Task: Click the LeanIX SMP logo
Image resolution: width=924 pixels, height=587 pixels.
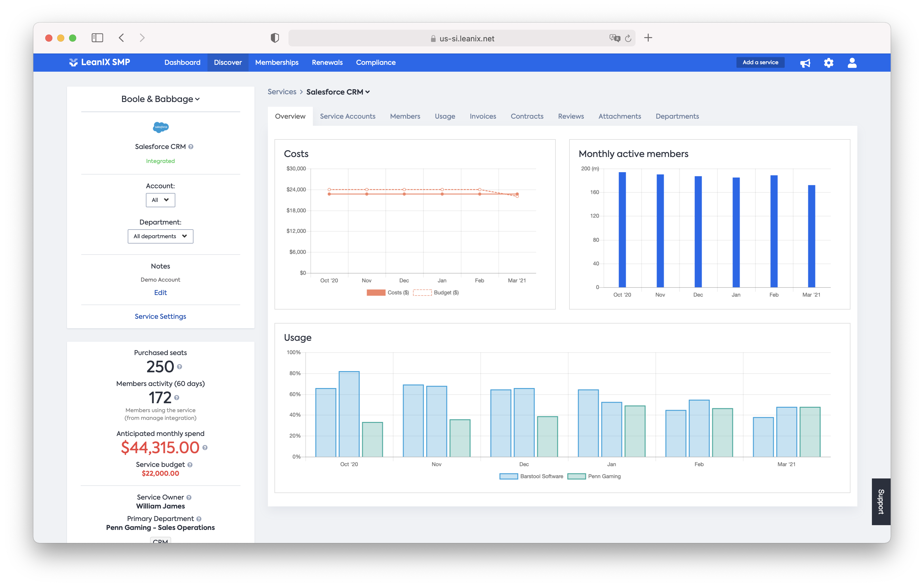Action: tap(100, 62)
